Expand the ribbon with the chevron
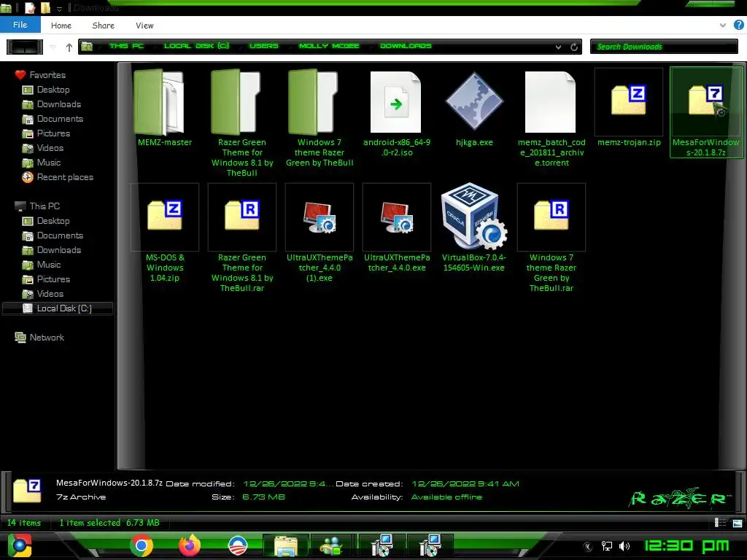The height and width of the screenshot is (560, 747). coord(723,25)
